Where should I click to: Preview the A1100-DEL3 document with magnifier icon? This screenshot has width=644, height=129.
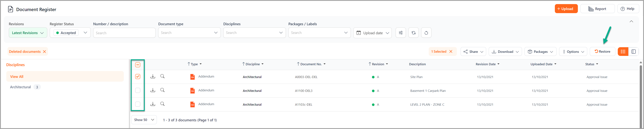coord(162,90)
